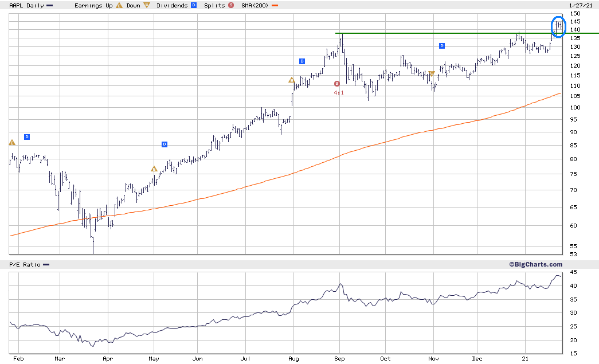Click the Mar label on the time axis

60,359
